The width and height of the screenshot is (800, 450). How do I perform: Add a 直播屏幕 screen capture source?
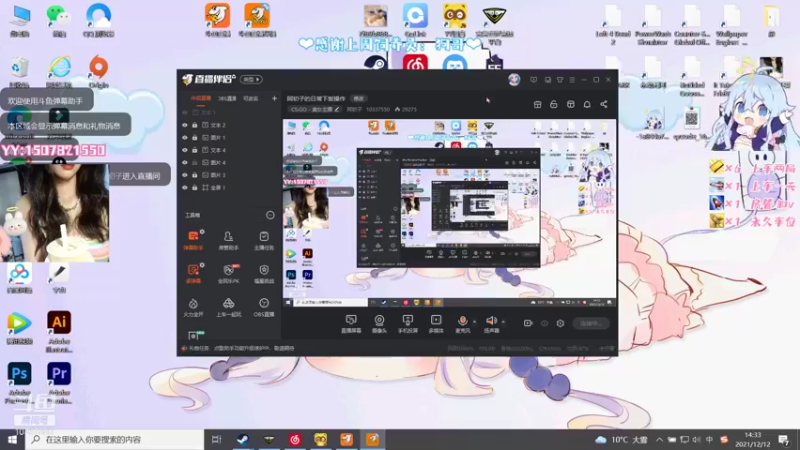pos(351,323)
